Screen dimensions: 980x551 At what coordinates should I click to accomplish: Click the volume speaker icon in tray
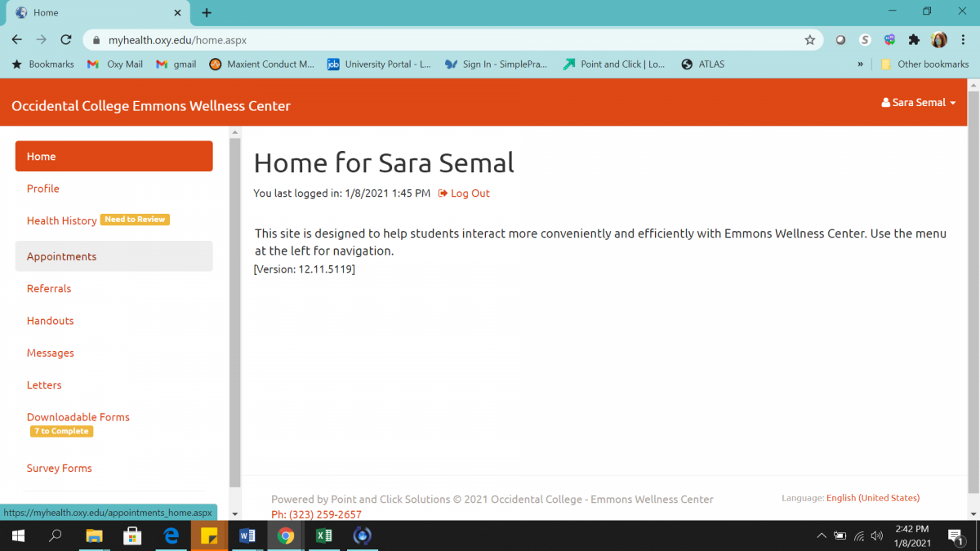tap(878, 536)
